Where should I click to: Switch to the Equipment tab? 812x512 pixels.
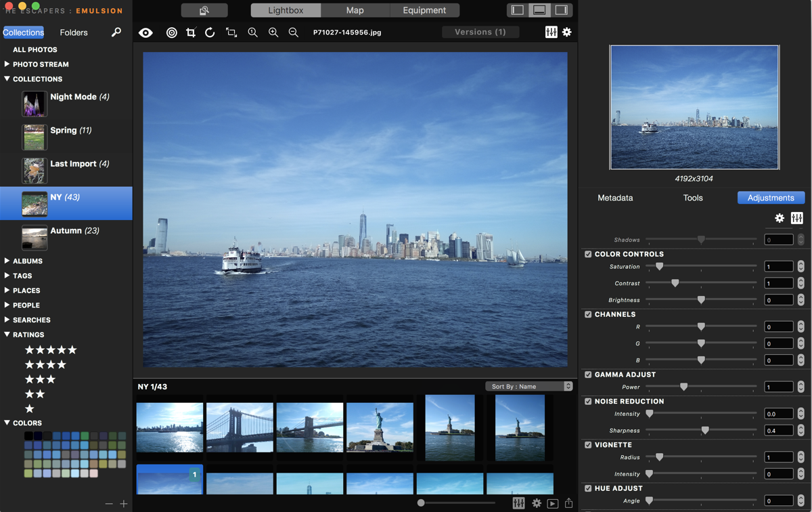click(424, 10)
